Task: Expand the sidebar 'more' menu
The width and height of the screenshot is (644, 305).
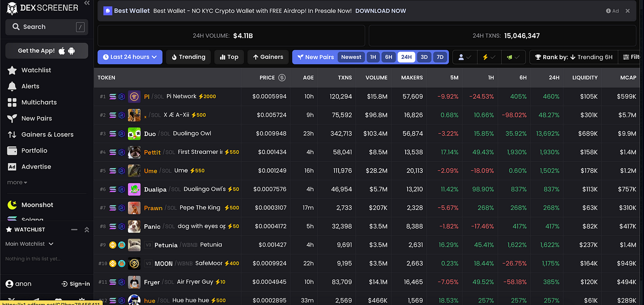Action: [17, 182]
